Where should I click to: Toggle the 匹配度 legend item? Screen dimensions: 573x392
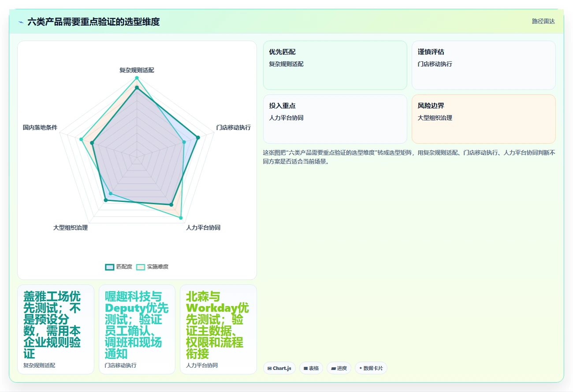(x=119, y=267)
